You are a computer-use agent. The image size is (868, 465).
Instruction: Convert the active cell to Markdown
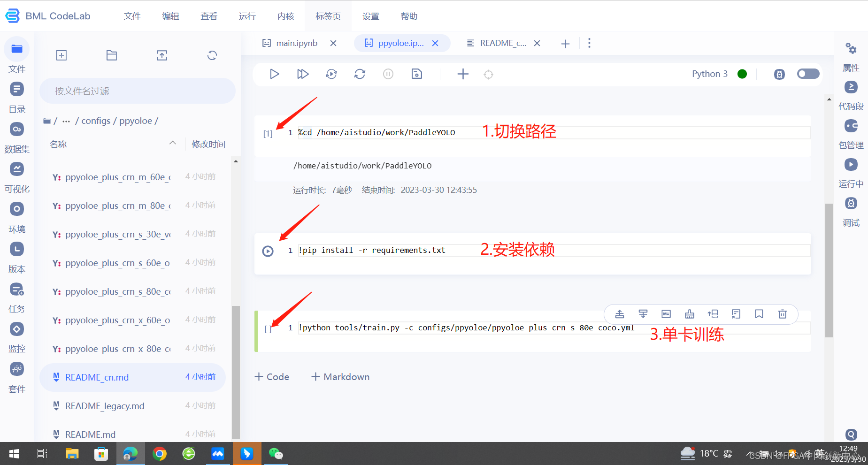pyautogui.click(x=666, y=314)
